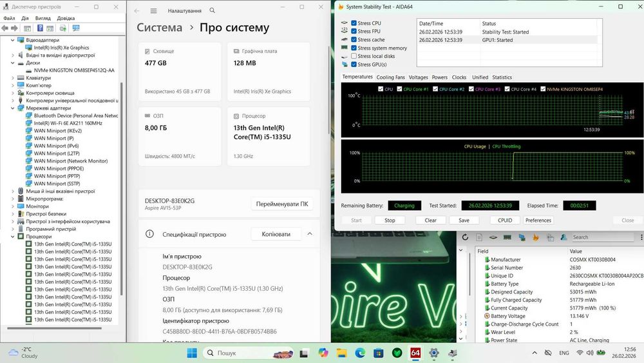Enable Stress local disks checkbox

(354, 56)
